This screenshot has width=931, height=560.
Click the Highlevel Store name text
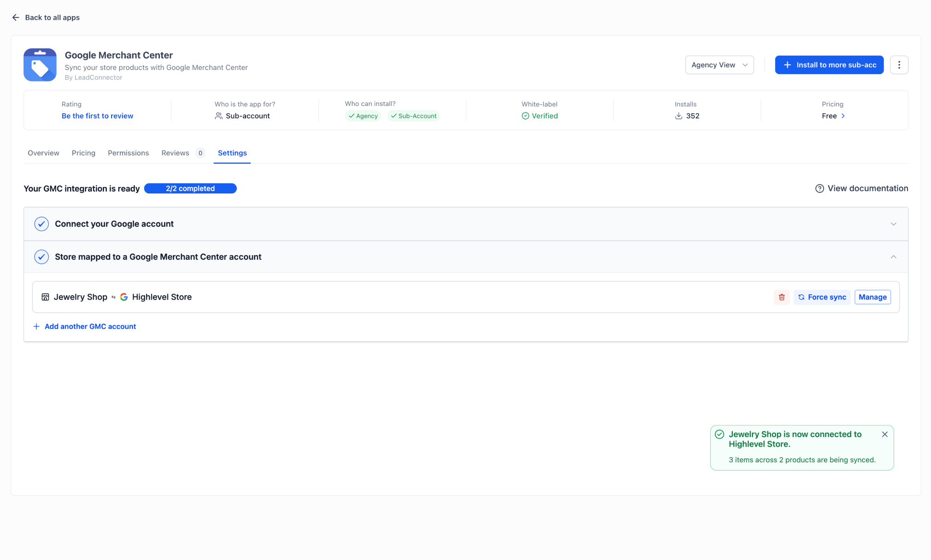coord(162,297)
